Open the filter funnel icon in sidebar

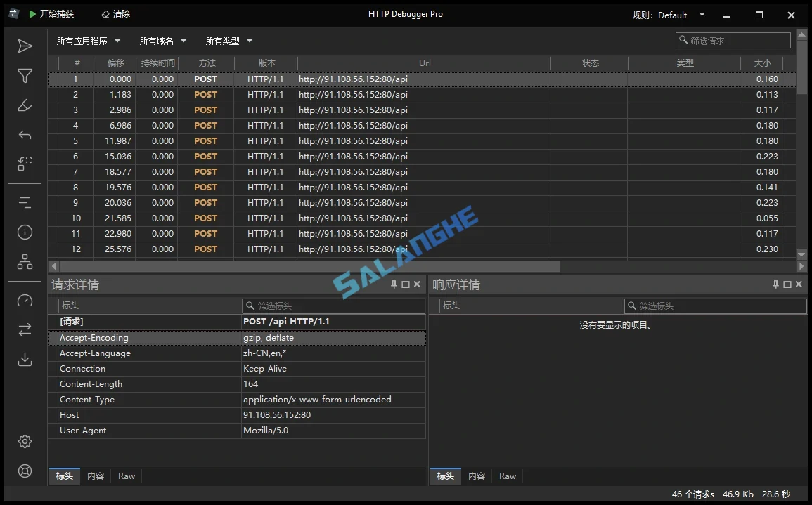[25, 76]
